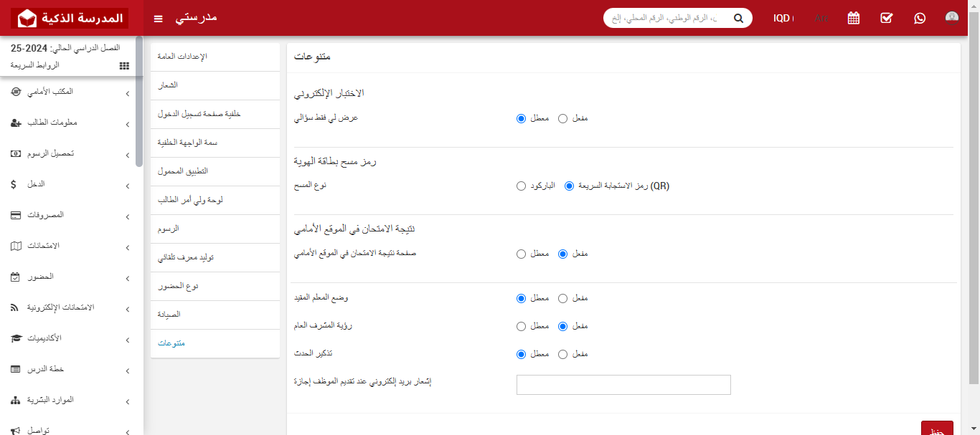This screenshot has height=435, width=980.
Task: Select the graduation cap icon for الأكاديميات
Action: coord(16,339)
